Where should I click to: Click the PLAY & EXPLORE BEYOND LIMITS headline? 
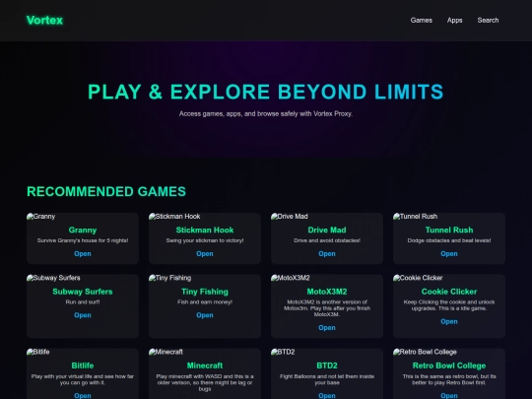click(266, 92)
